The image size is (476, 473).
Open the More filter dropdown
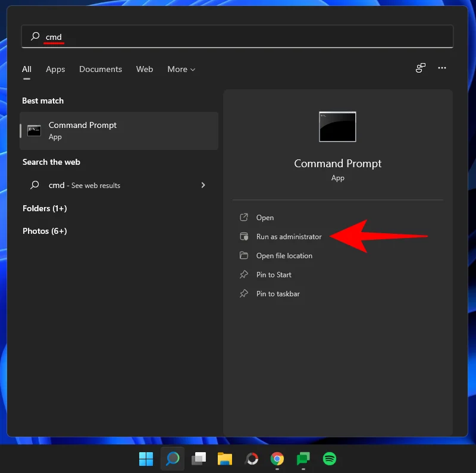pyautogui.click(x=181, y=69)
